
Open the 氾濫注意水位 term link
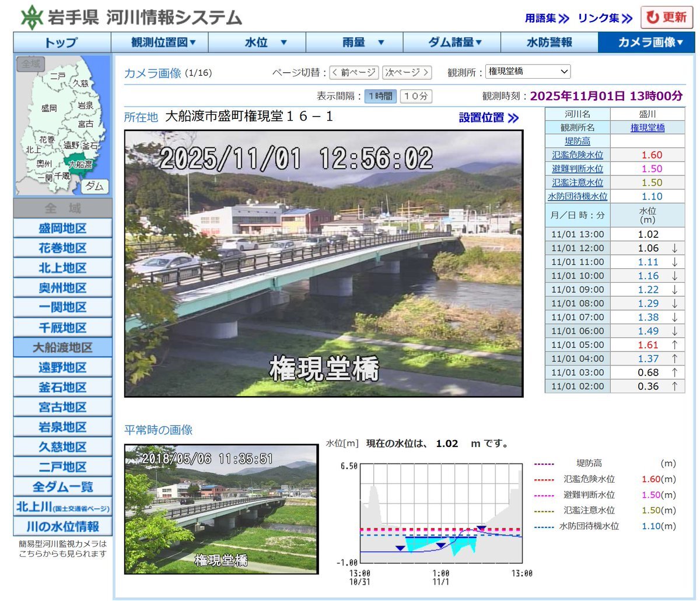coord(577,182)
